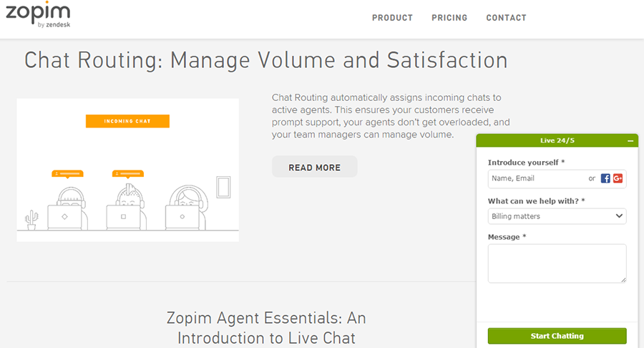The image size is (644, 348).
Task: Open the Contact page
Action: pyautogui.click(x=506, y=18)
